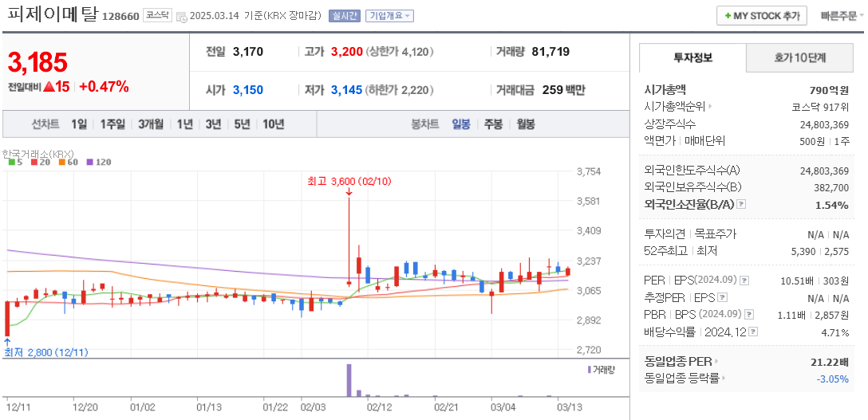The height and width of the screenshot is (420, 868).
Task: Click the 동일업종 등락률 value -3.05%
Action: [833, 379]
